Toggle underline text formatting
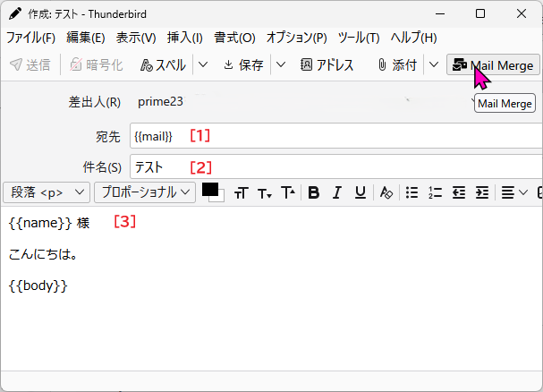Viewport: 543px width, 392px height. coord(360,192)
